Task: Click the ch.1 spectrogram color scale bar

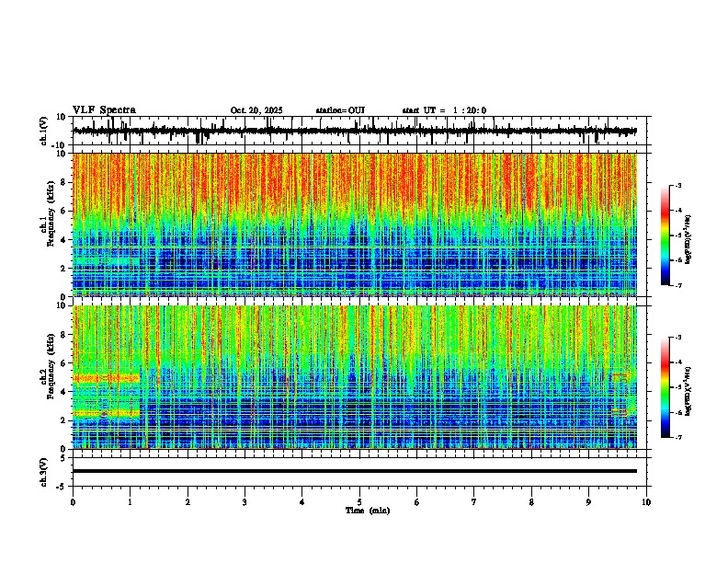Action: tap(665, 236)
